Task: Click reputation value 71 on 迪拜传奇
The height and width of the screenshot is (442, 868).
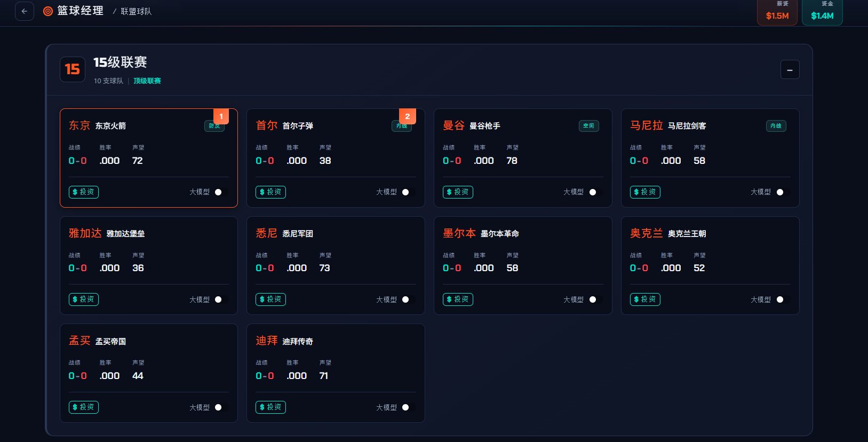Action: [x=324, y=376]
